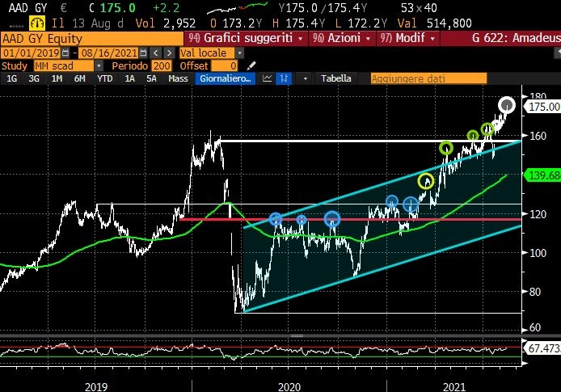
Task: Click the Aggiungere dati input field
Action: pos(428,78)
